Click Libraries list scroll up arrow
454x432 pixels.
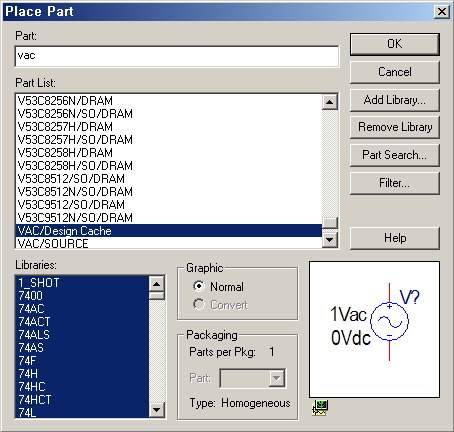point(156,284)
